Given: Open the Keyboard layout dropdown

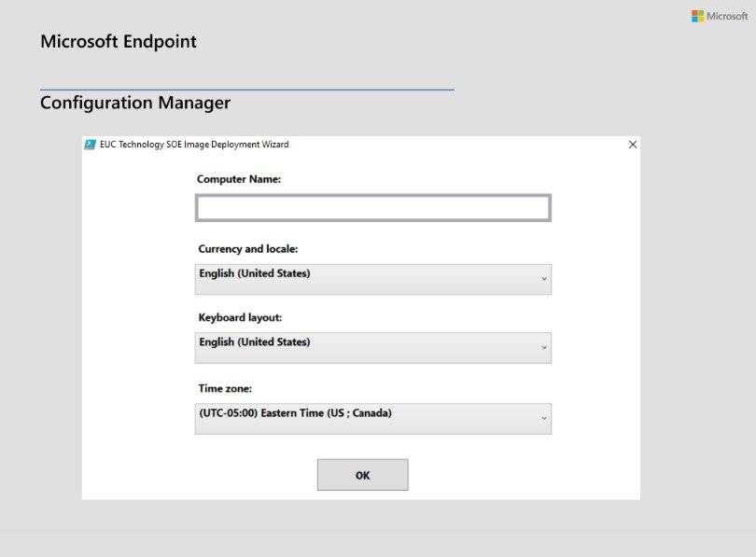Looking at the screenshot, I should [373, 347].
